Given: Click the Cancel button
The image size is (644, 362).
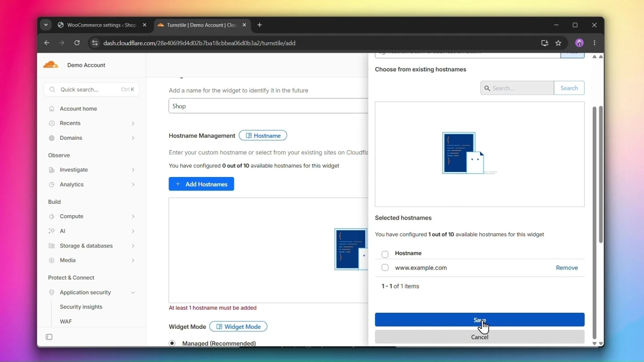Looking at the screenshot, I should tap(479, 337).
